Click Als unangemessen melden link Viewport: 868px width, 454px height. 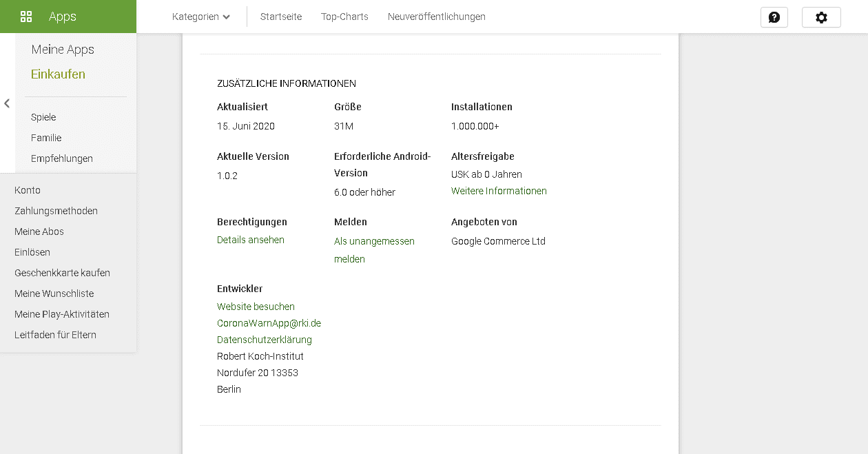[374, 250]
